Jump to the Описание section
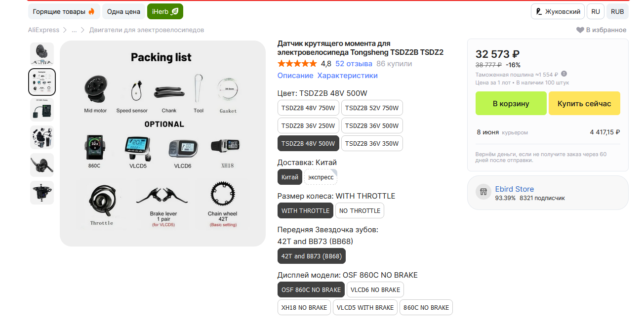The image size is (644, 331). pos(295,76)
